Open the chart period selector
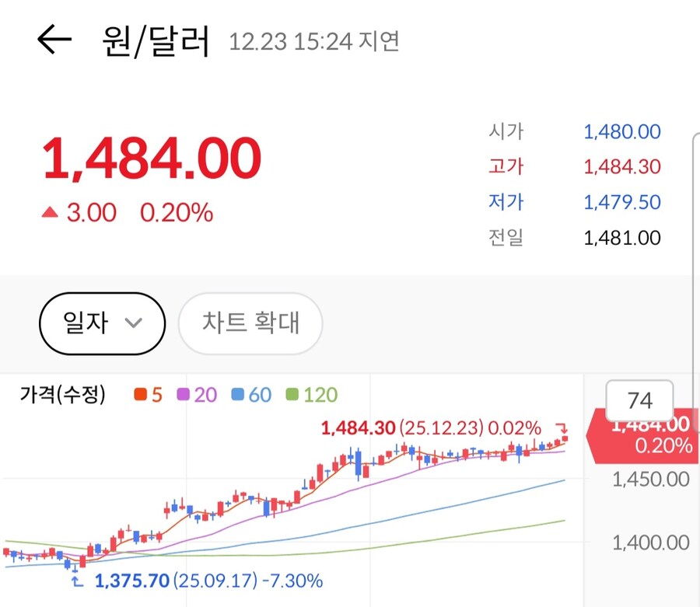The width and height of the screenshot is (700, 607). [101, 323]
